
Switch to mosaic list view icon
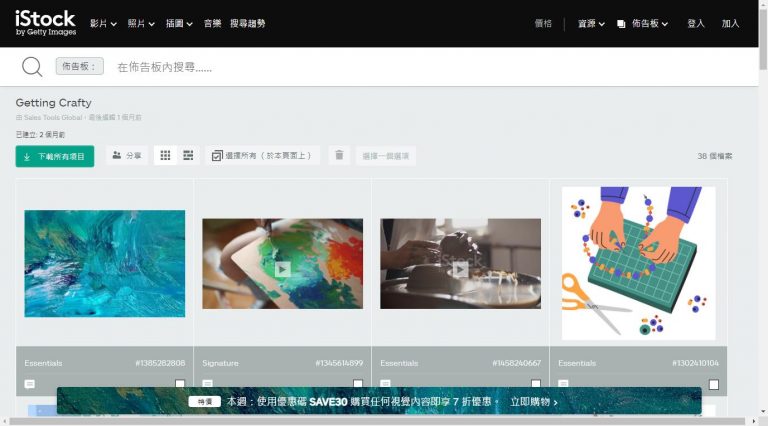click(x=188, y=156)
